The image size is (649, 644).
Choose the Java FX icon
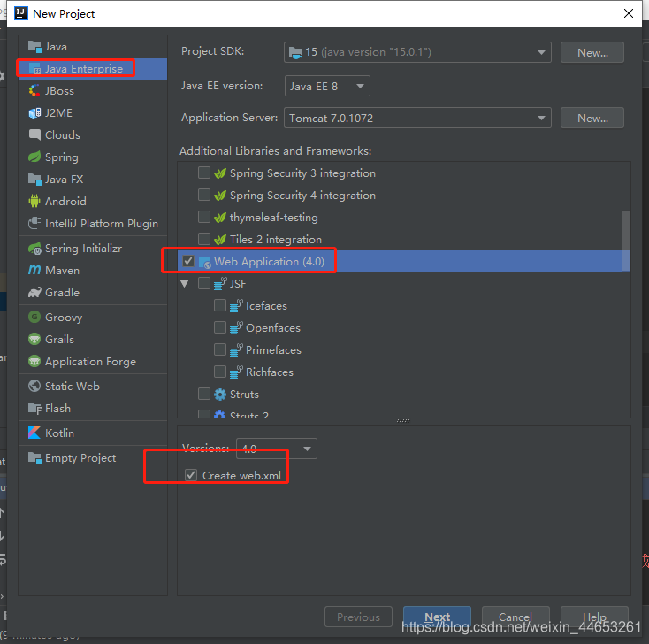[34, 179]
